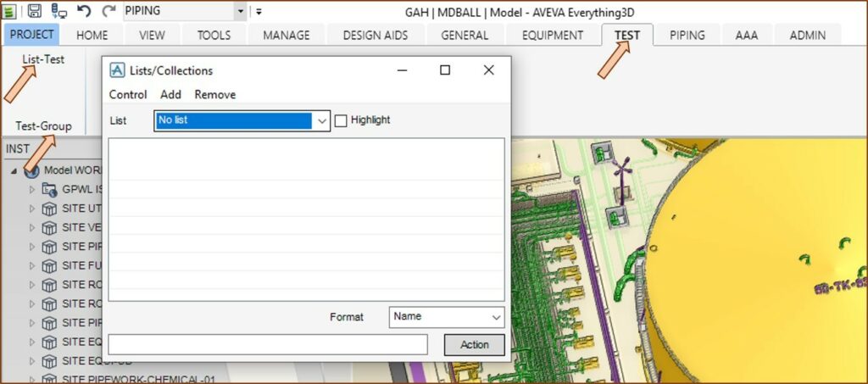Go to the EQUIPMENT ribbon tab
This screenshot has height=384, width=868.
pos(553,36)
